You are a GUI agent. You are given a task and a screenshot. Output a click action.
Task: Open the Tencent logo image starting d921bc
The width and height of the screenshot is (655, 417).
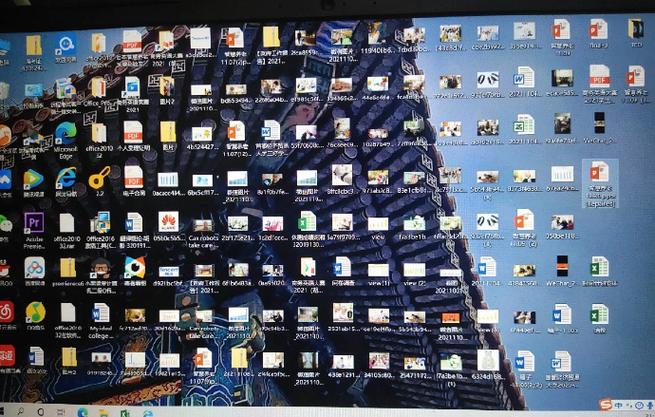coord(169,272)
